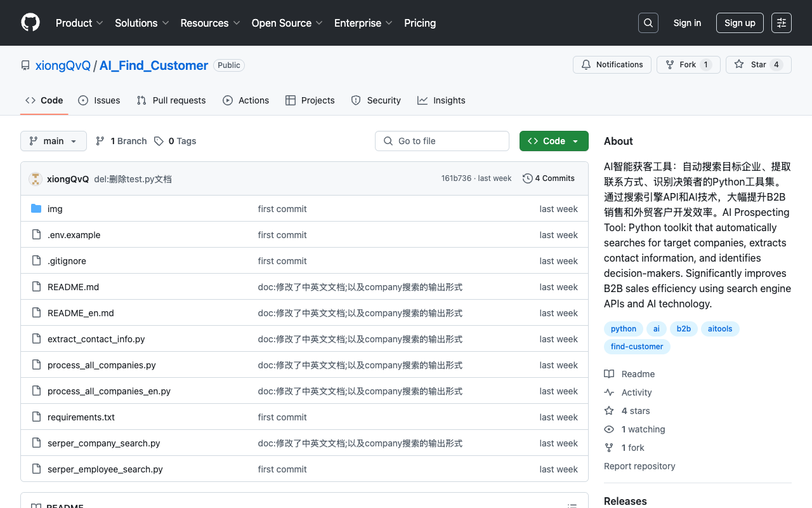Open the Pricing page

pos(420,23)
